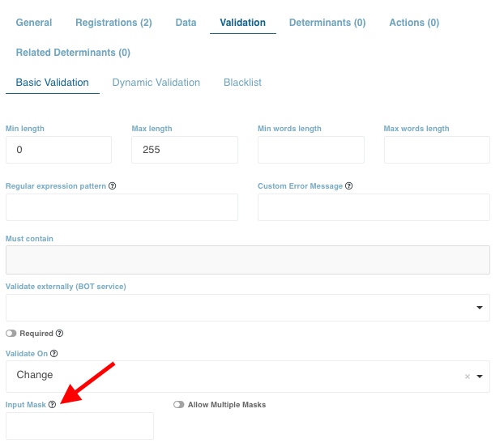This screenshot has width=504, height=447.
Task: Show help for Regular expression pattern
Action: pos(112,186)
